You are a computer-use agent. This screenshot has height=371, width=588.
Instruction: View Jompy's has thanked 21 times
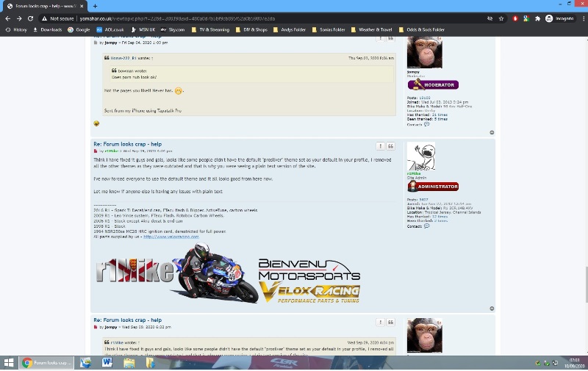[x=440, y=115]
